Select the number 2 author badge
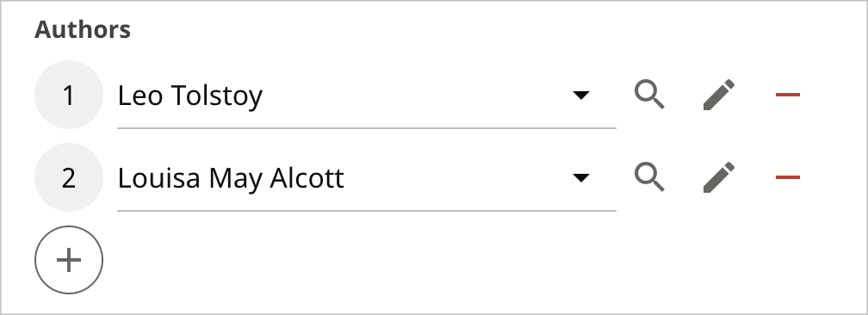The height and width of the screenshot is (315, 868). [x=69, y=177]
